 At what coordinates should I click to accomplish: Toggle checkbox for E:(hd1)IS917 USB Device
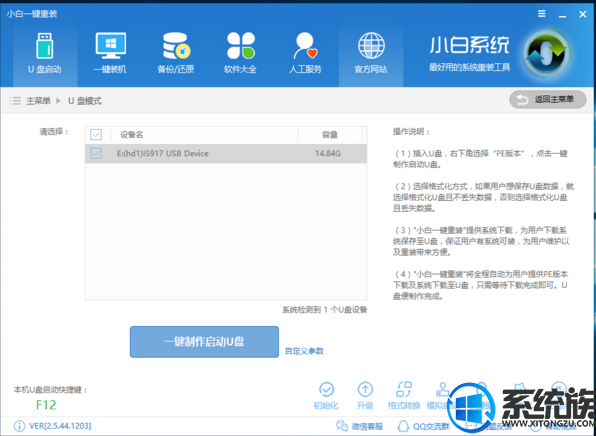pos(96,154)
